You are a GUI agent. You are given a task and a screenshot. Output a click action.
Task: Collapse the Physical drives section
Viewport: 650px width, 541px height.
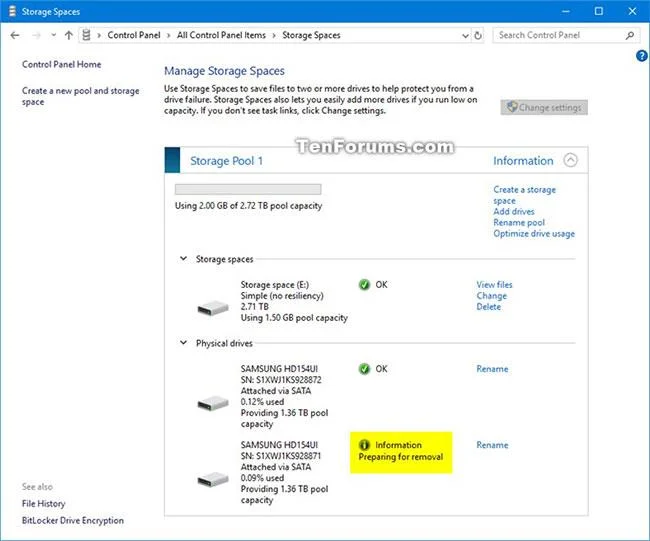pyautogui.click(x=183, y=343)
